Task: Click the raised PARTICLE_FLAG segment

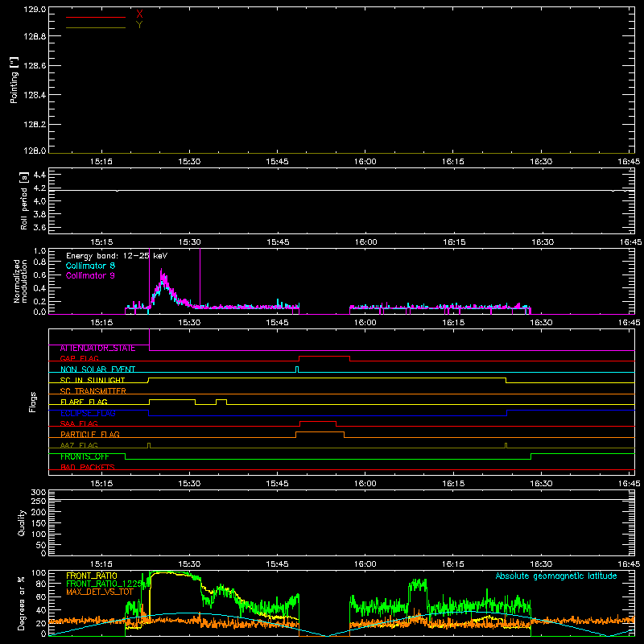Action: [320, 432]
